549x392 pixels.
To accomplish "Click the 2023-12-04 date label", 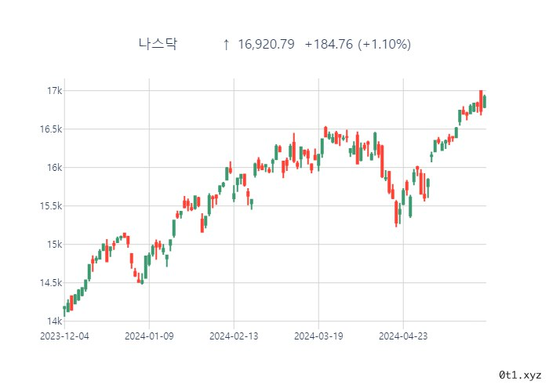I will (64, 336).
